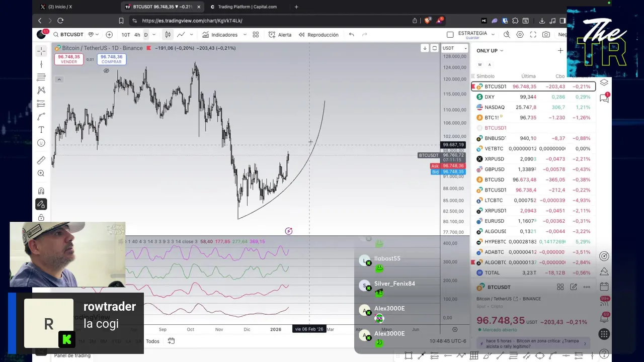Viewport: 644px width, 362px height.
Task: Toggle indicator visibility eye on chart
Action: 106,71
